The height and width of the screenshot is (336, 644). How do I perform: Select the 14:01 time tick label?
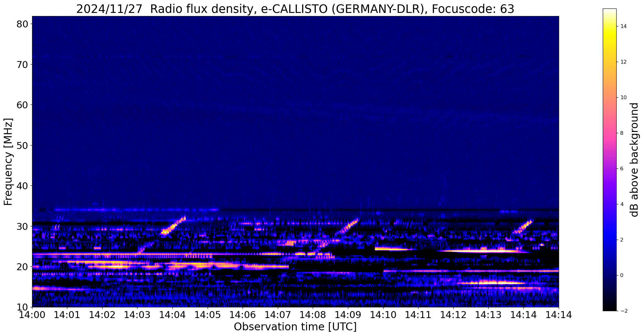tap(67, 315)
